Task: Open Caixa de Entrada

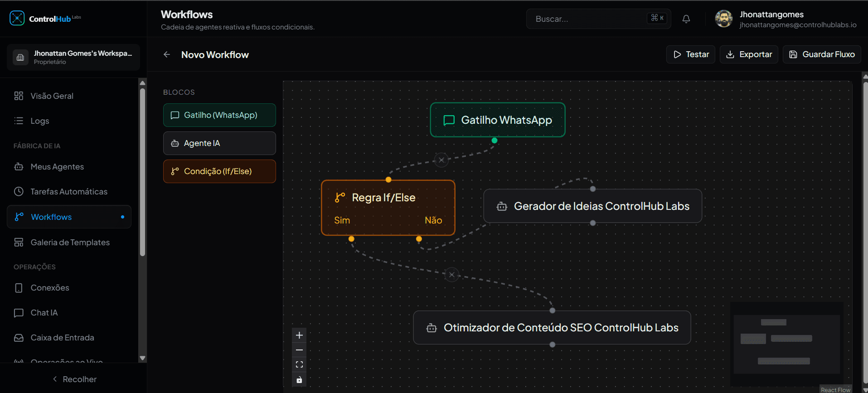Action: [x=69, y=337]
